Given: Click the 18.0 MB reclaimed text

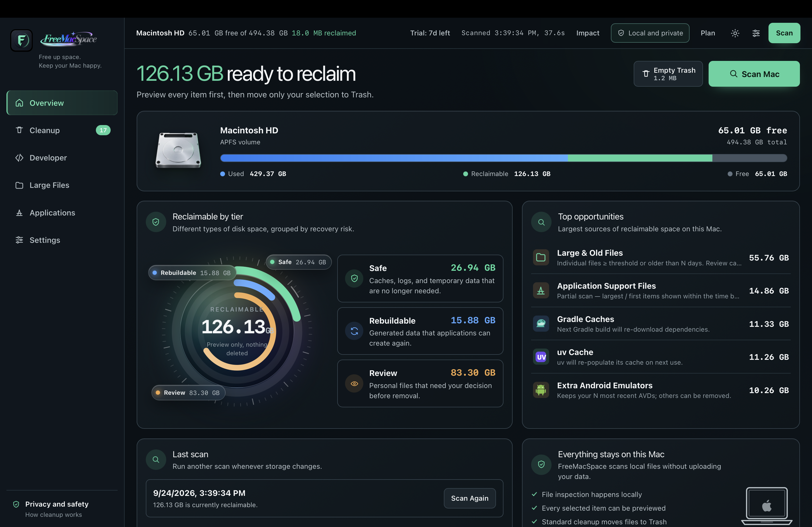Looking at the screenshot, I should tap(324, 33).
